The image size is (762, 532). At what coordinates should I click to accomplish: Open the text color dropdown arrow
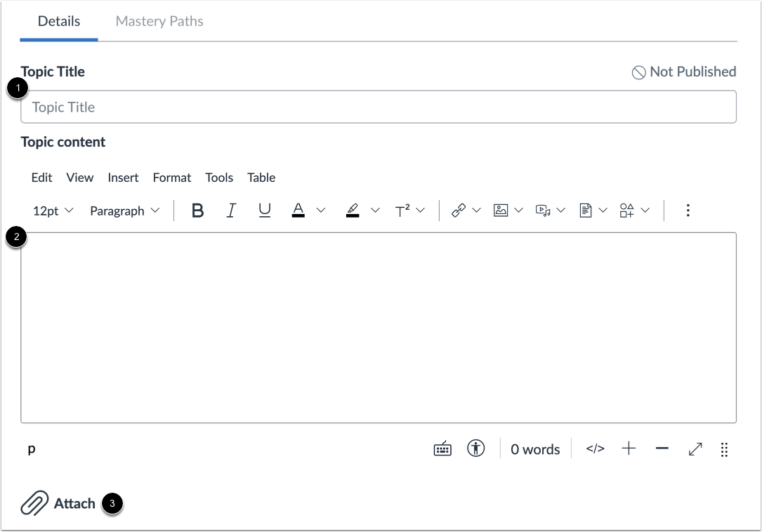click(x=321, y=210)
